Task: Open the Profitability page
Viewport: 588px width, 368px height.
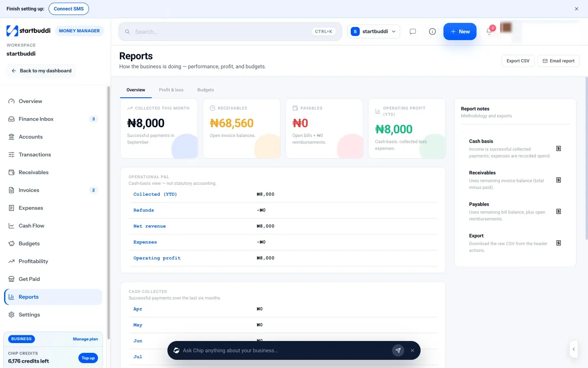Action: pos(53,261)
